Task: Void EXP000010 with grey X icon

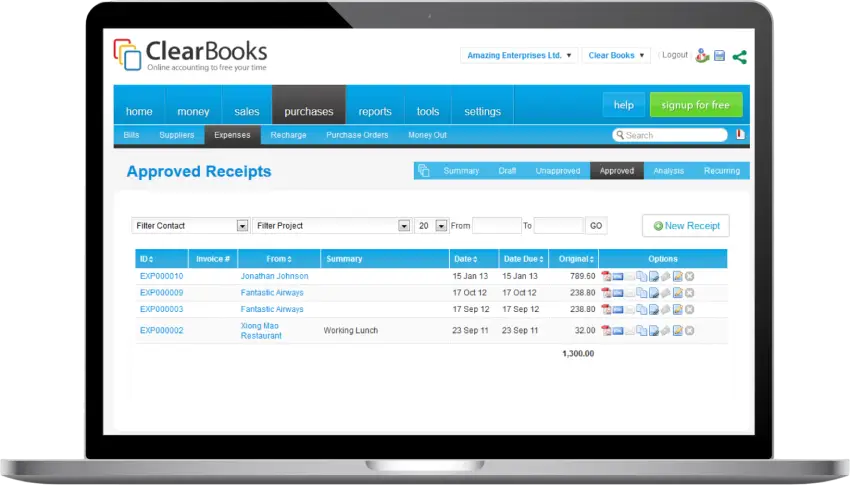Action: tap(690, 276)
